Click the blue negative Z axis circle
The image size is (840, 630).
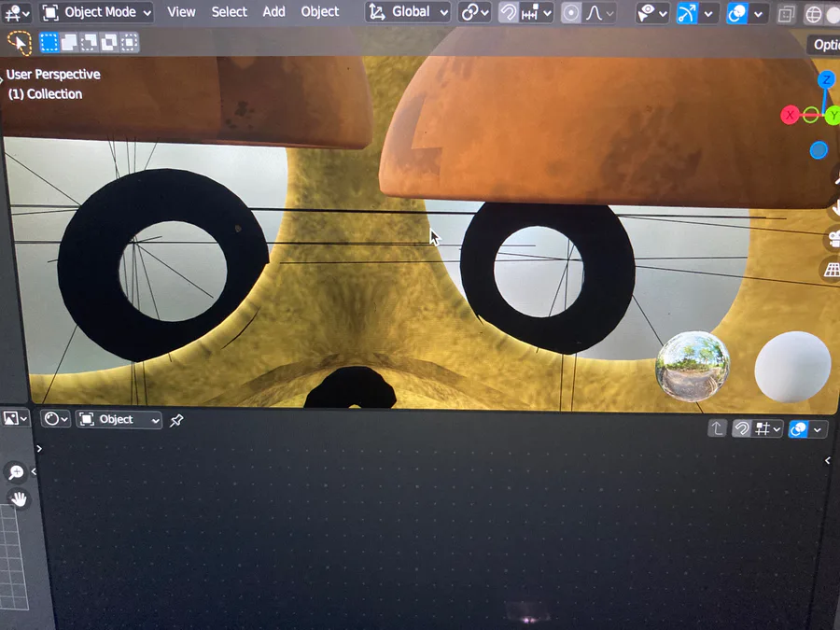tap(819, 150)
